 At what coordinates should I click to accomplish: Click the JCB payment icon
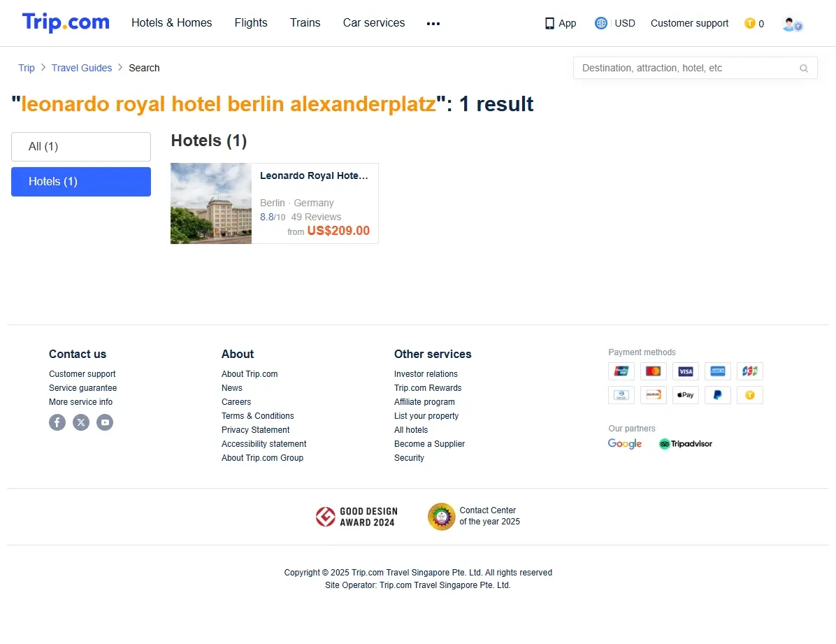[x=749, y=371]
